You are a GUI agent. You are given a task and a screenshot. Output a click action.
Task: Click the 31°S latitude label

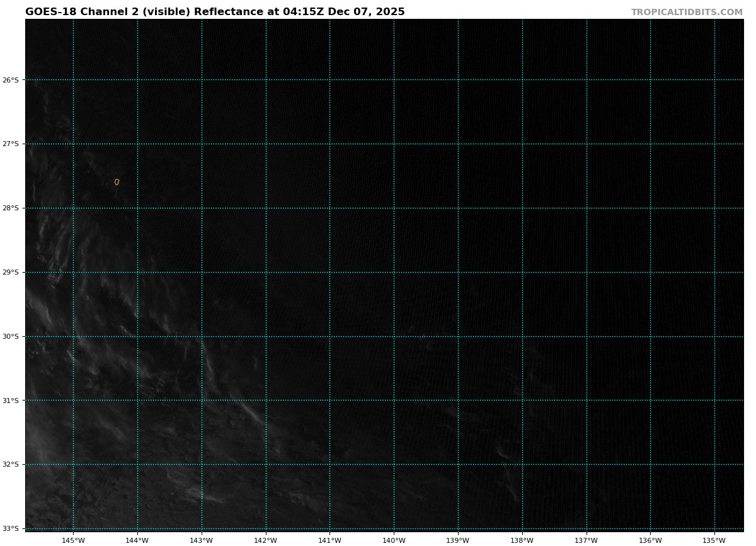point(11,401)
